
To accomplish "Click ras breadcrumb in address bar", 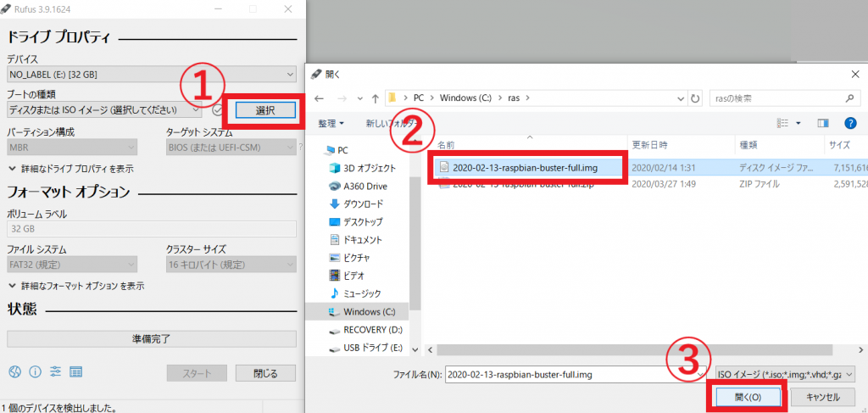I will pos(513,98).
